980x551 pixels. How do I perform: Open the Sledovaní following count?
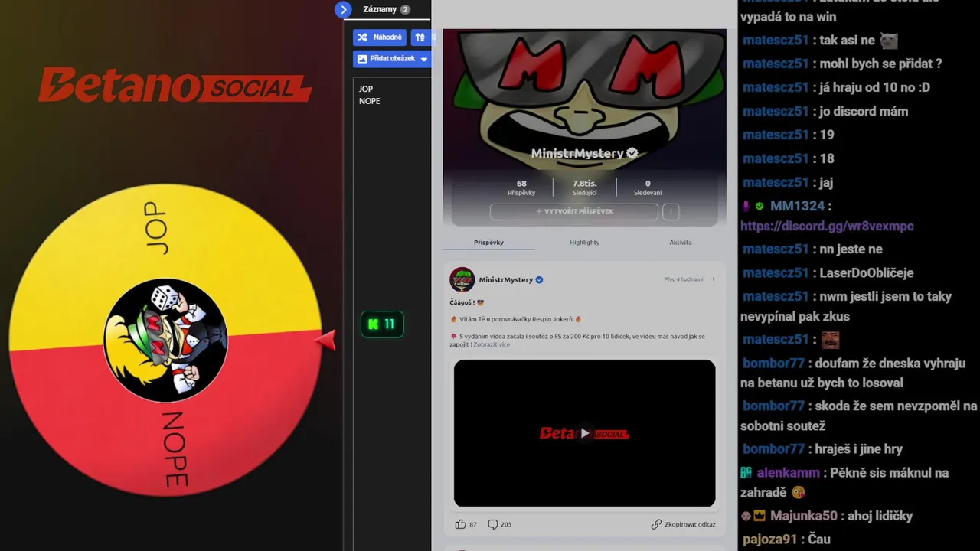point(648,187)
